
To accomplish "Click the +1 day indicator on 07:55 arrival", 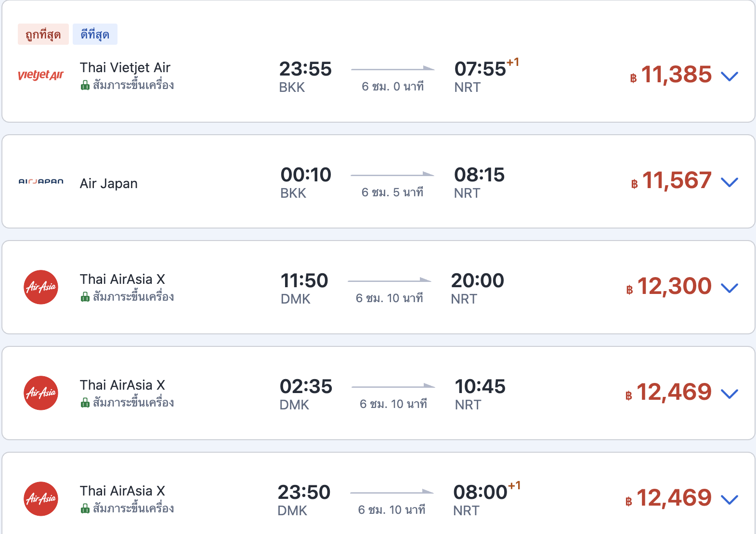I will click(513, 63).
